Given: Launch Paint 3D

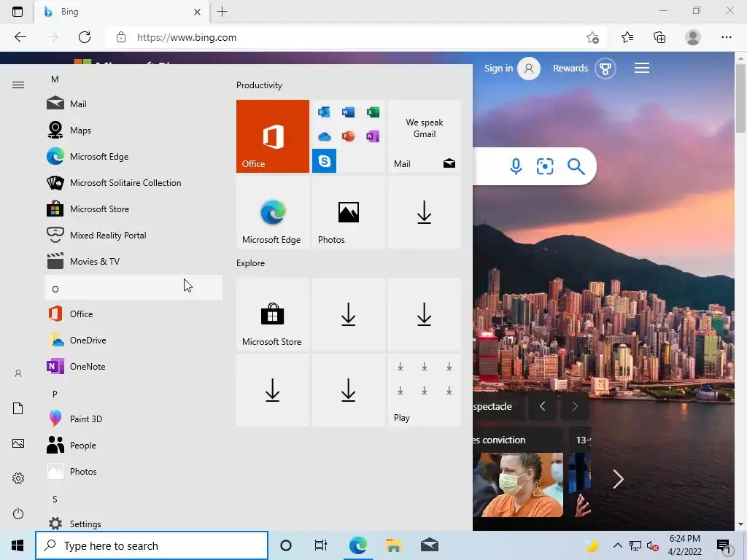Looking at the screenshot, I should tap(133, 419).
